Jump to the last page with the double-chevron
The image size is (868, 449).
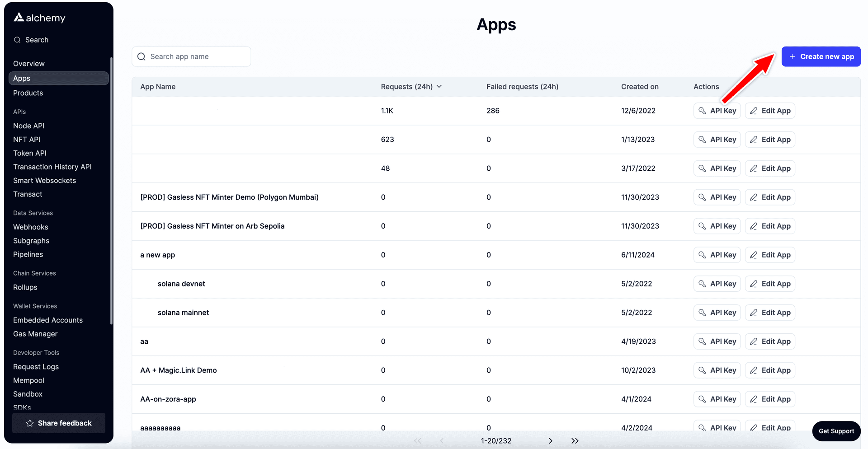(574, 440)
